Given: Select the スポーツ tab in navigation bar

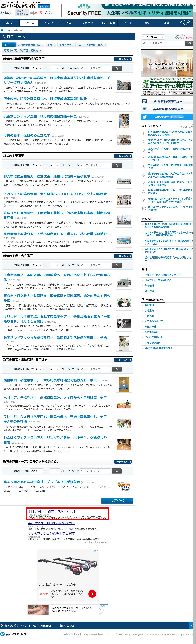Looking at the screenshot, I should tap(49, 23).
